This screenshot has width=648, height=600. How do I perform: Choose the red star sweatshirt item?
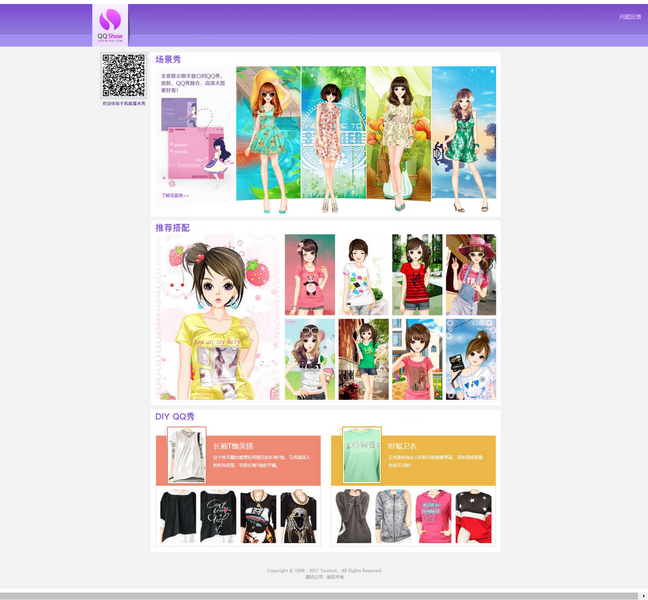(x=473, y=516)
